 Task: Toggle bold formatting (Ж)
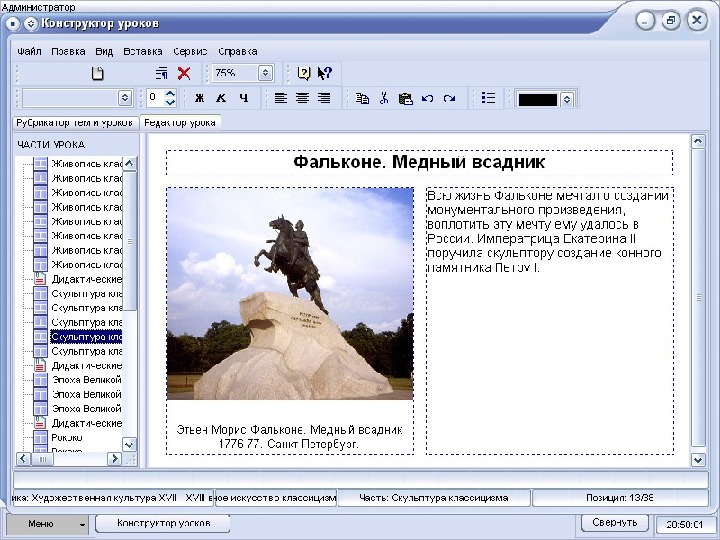(x=199, y=98)
